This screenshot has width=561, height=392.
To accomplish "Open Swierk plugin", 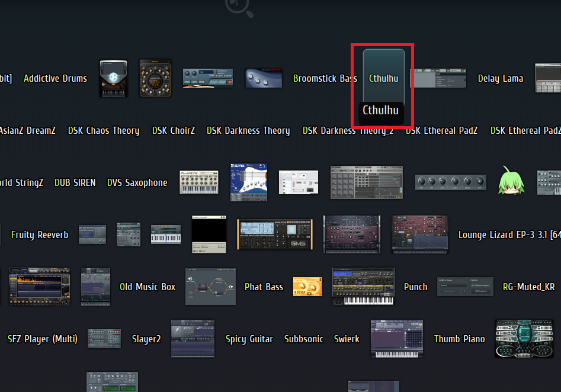I will 347,339.
